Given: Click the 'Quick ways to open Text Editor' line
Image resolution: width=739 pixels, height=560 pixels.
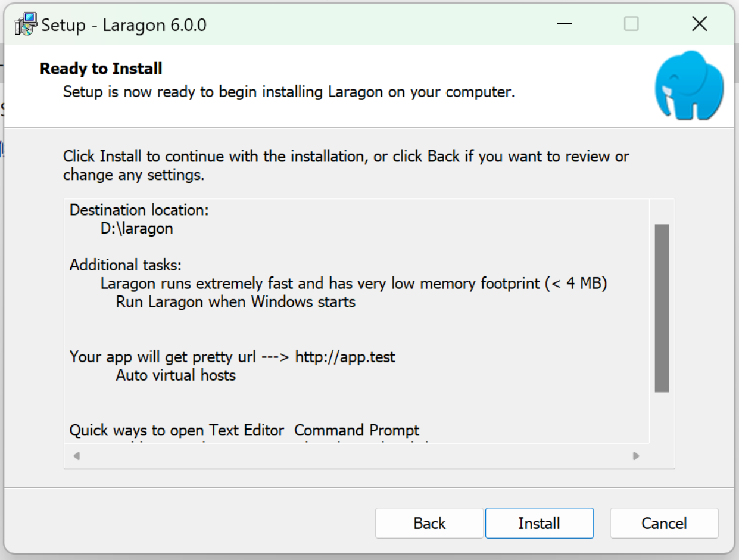Looking at the screenshot, I should (245, 430).
